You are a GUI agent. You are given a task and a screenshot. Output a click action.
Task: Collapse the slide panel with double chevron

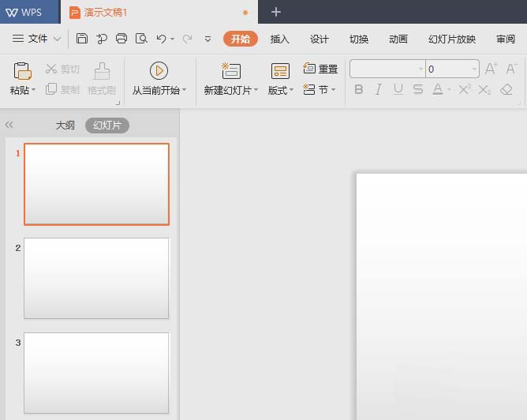coord(9,125)
